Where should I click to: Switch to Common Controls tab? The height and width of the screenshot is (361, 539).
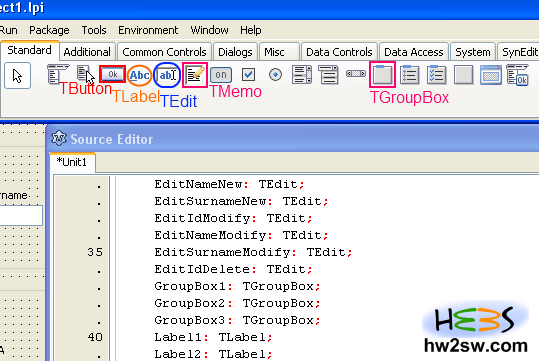[x=164, y=52]
